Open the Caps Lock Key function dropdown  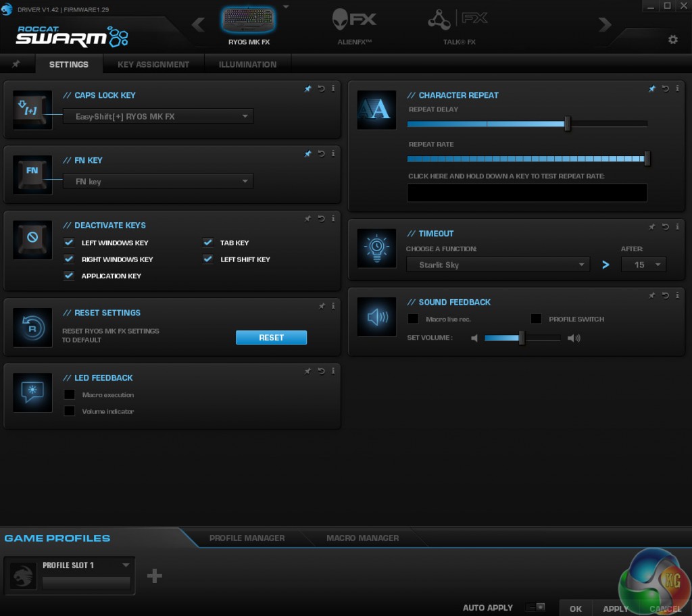158,116
